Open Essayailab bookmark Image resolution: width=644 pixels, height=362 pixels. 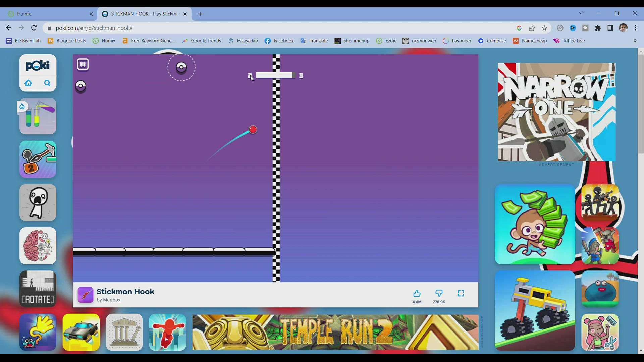[243, 41]
